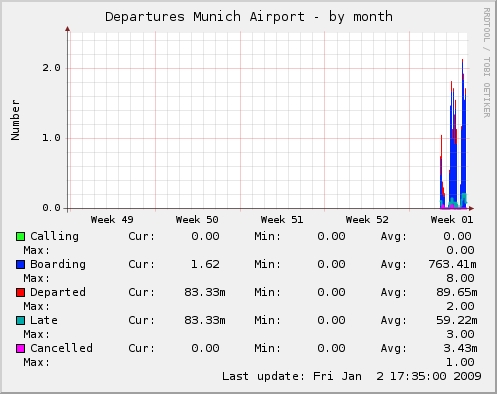Image resolution: width=497 pixels, height=394 pixels.
Task: Click the Cancelled legend label text
Action: click(x=61, y=348)
